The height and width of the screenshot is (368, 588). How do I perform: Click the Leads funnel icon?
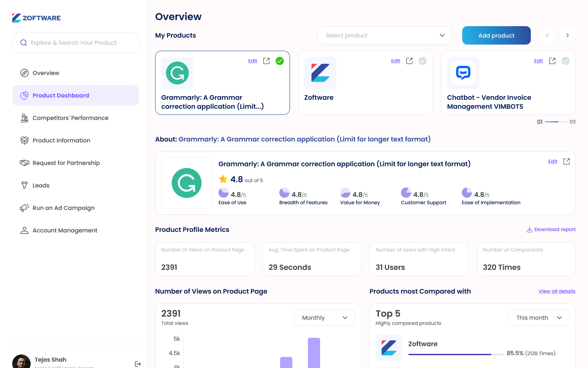(24, 185)
